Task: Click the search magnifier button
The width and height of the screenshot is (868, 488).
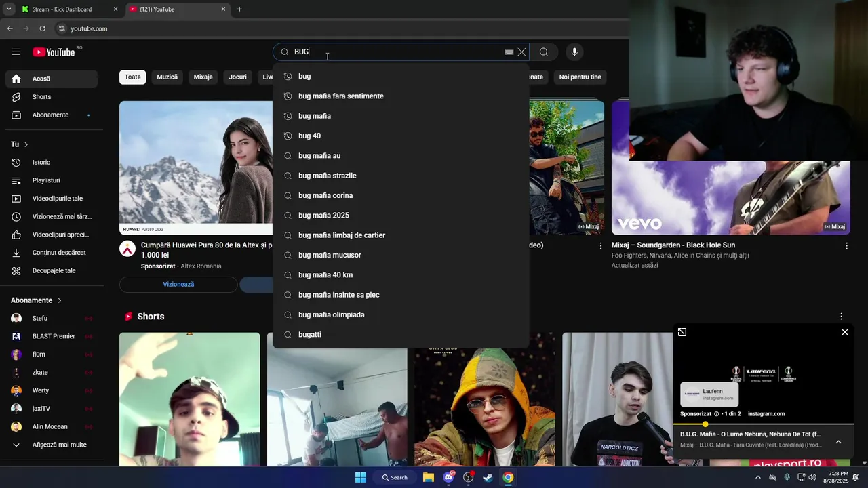Action: tap(544, 52)
